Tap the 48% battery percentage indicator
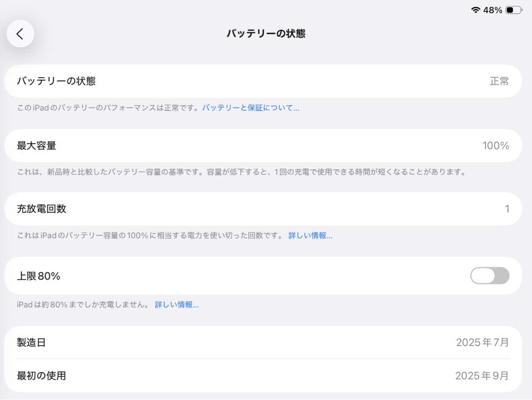The width and height of the screenshot is (532, 400). 493,9
